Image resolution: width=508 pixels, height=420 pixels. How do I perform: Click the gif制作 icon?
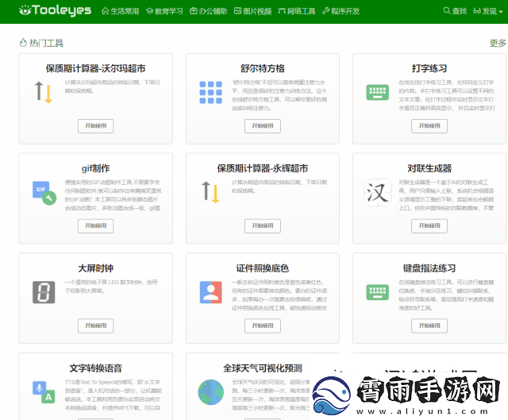tap(44, 193)
